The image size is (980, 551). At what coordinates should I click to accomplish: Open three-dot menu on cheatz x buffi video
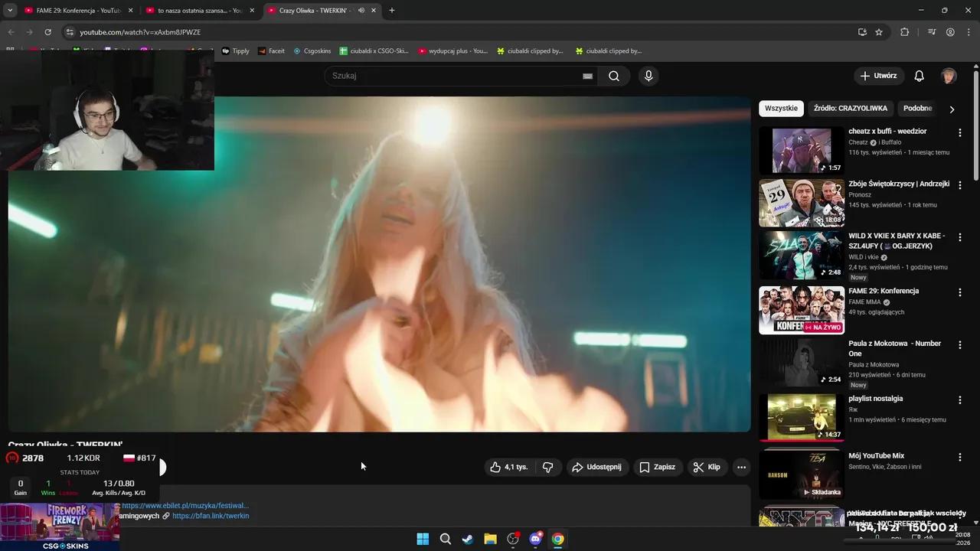(959, 132)
